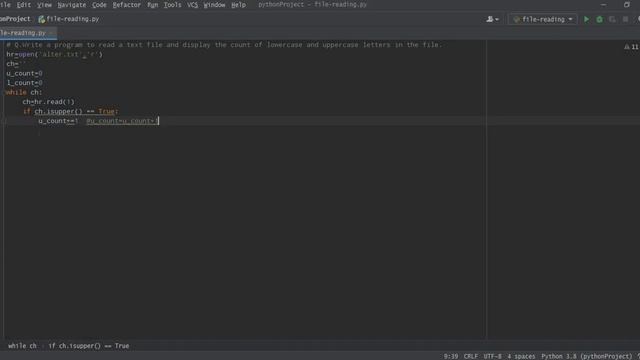Open the Navigate menu

[72, 5]
